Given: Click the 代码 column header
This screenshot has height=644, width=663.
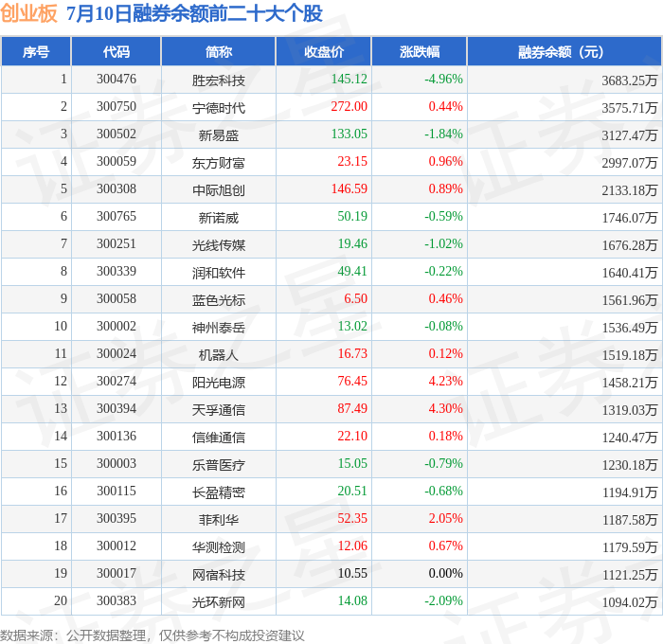Looking at the screenshot, I should (x=116, y=51).
